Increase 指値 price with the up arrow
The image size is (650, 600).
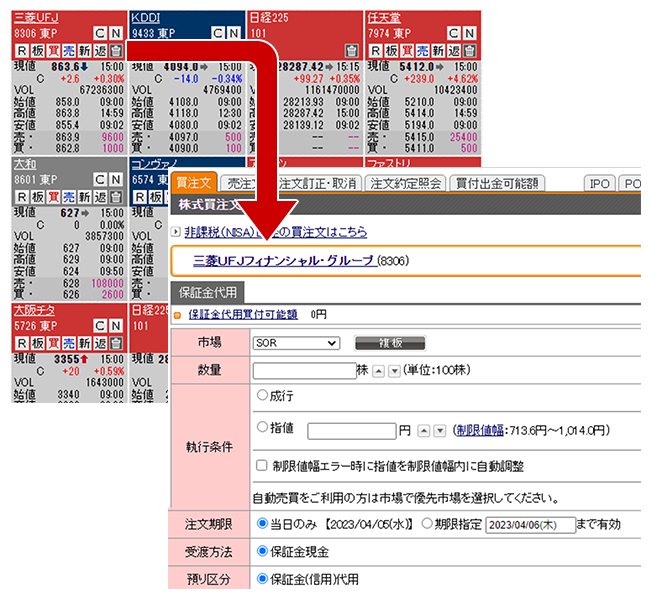424,431
